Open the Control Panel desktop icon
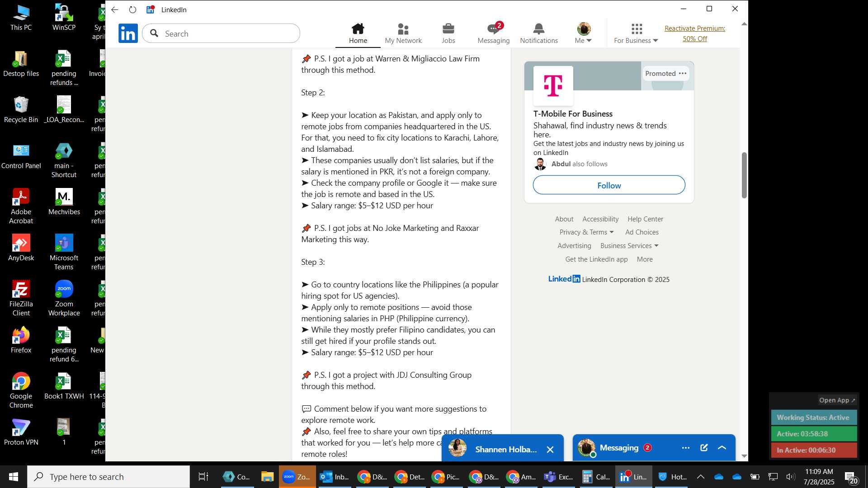The width and height of the screenshot is (868, 488). [21, 156]
